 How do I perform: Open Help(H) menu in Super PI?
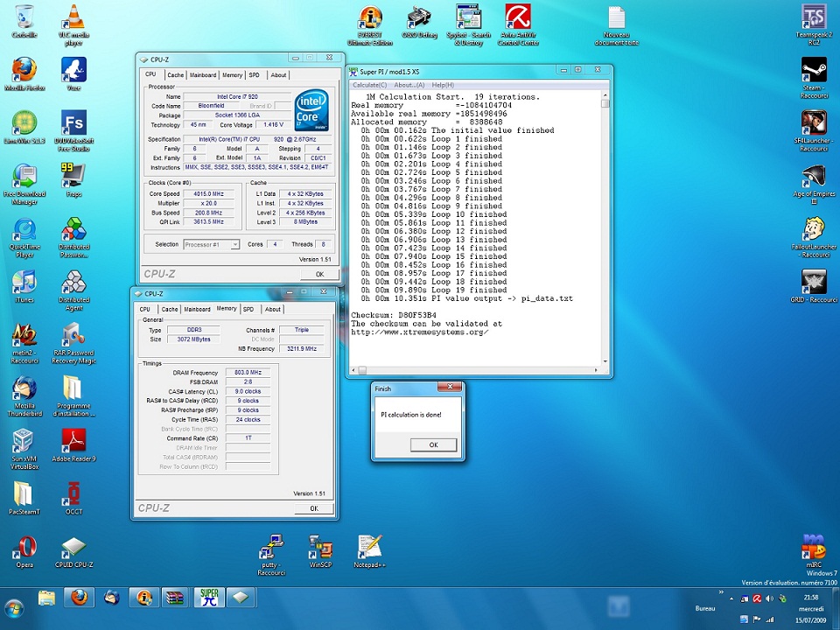pos(443,85)
